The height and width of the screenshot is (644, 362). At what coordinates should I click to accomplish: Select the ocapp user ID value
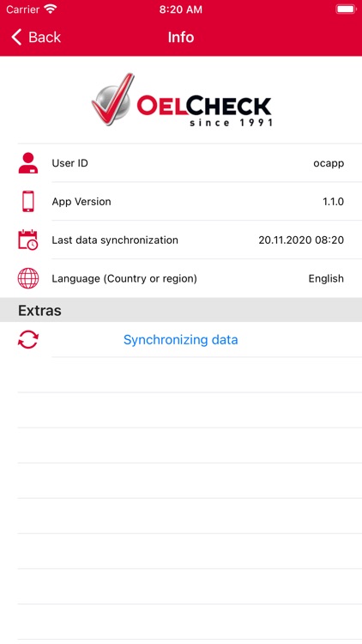[x=329, y=163]
